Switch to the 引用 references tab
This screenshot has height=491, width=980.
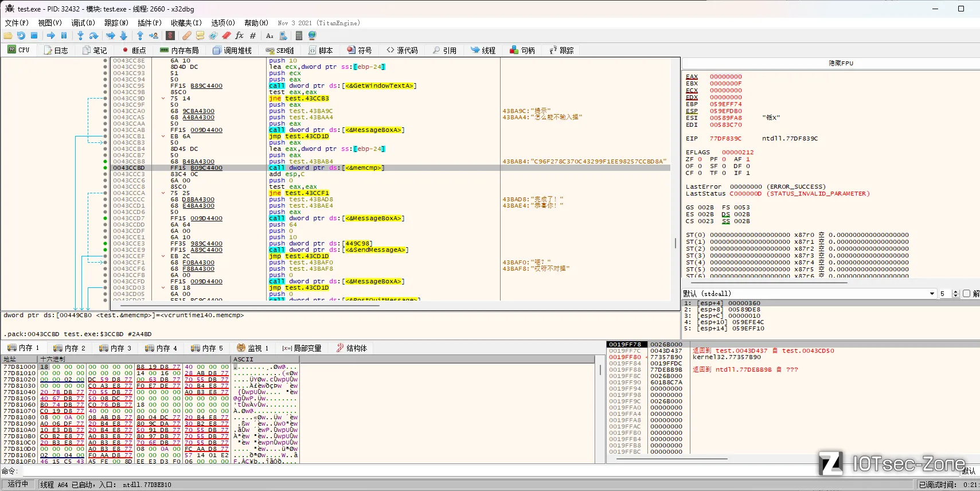tap(445, 50)
